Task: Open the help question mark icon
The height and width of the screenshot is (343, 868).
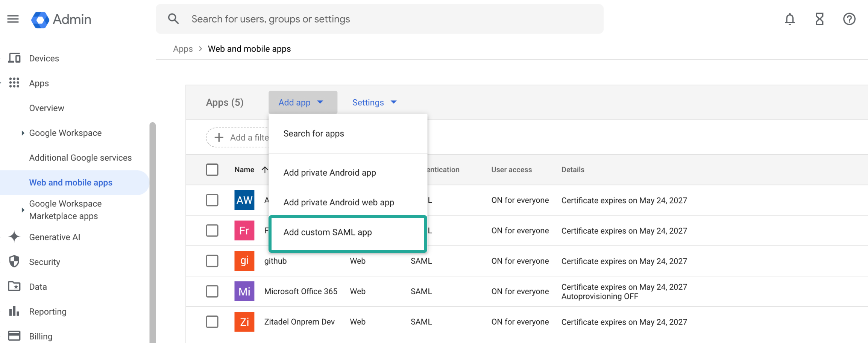Action: point(849,19)
